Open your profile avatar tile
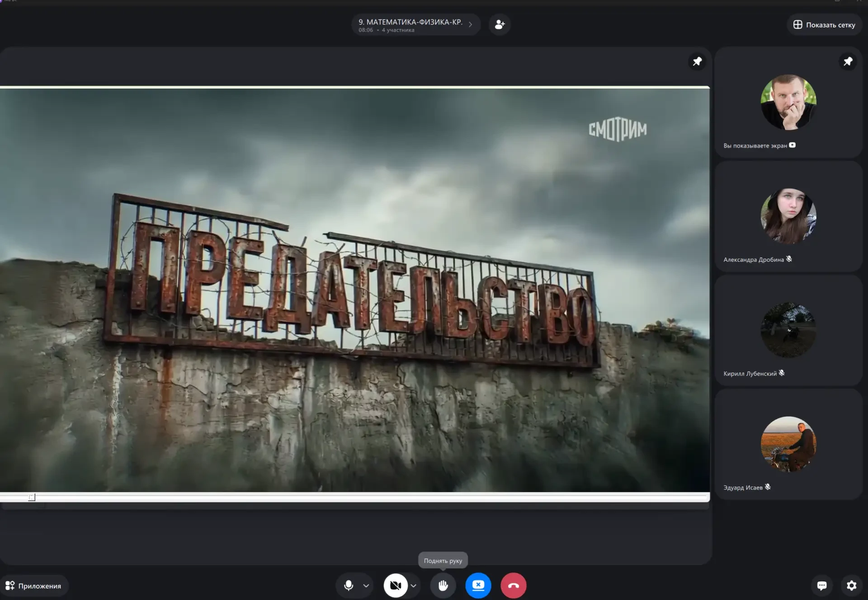 coord(788,103)
